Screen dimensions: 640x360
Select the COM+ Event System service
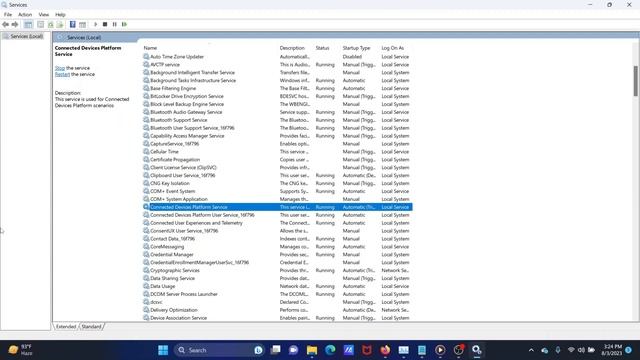point(278,191)
